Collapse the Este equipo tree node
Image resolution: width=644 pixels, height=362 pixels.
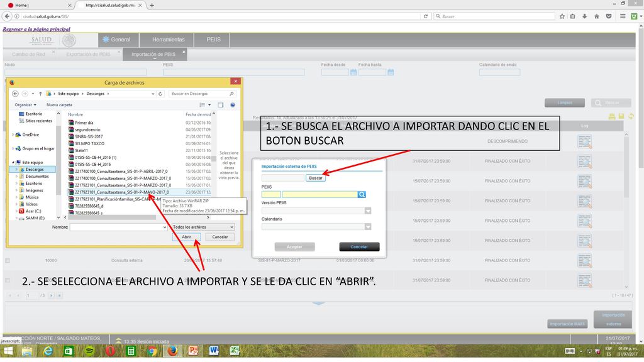point(13,163)
